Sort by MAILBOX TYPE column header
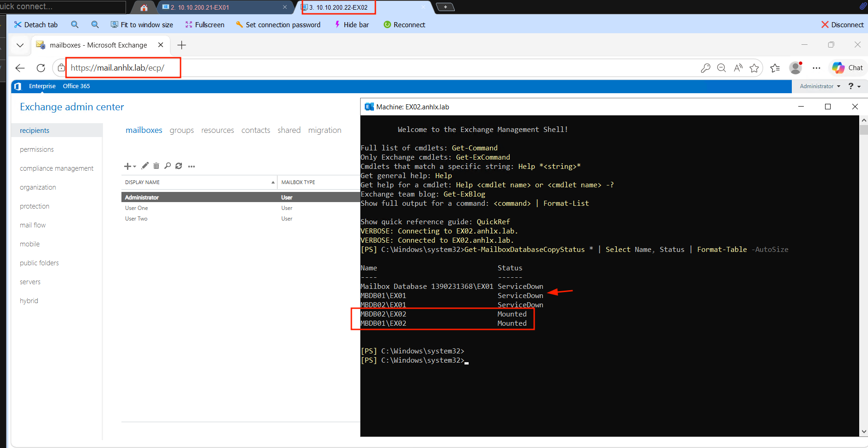The image size is (868, 448). 319,182
